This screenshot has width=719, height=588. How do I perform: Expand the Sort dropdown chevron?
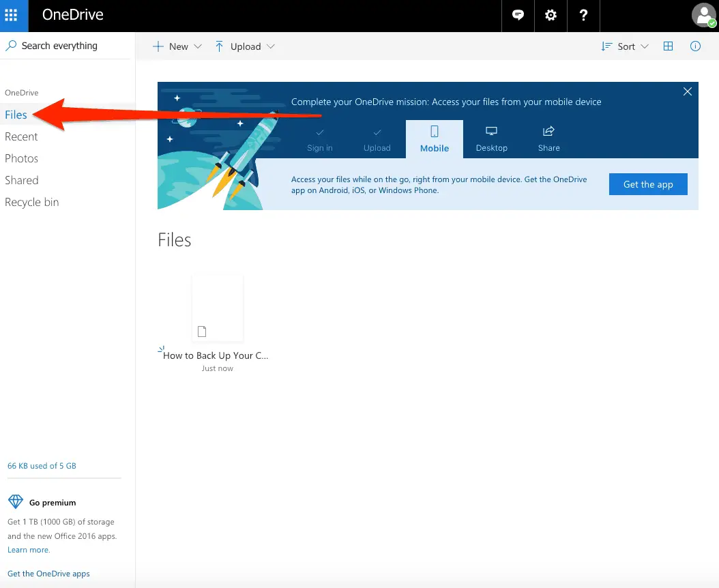(644, 46)
